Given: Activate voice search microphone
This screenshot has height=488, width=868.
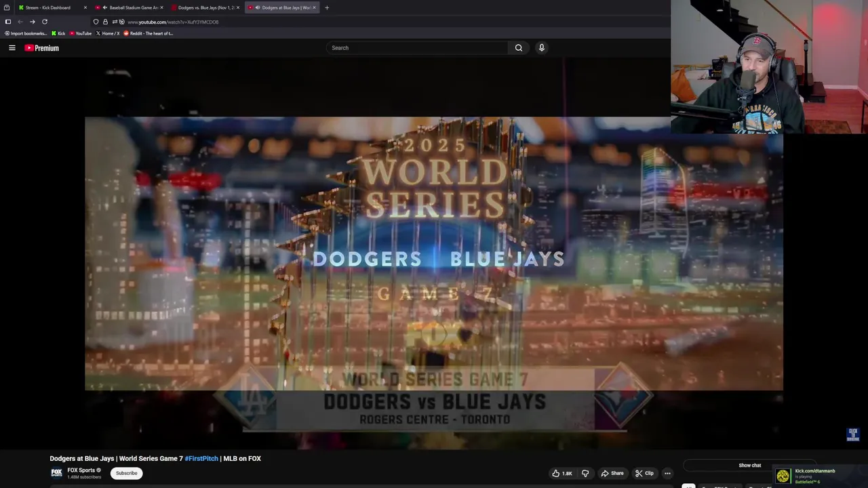Looking at the screenshot, I should pyautogui.click(x=541, y=47).
